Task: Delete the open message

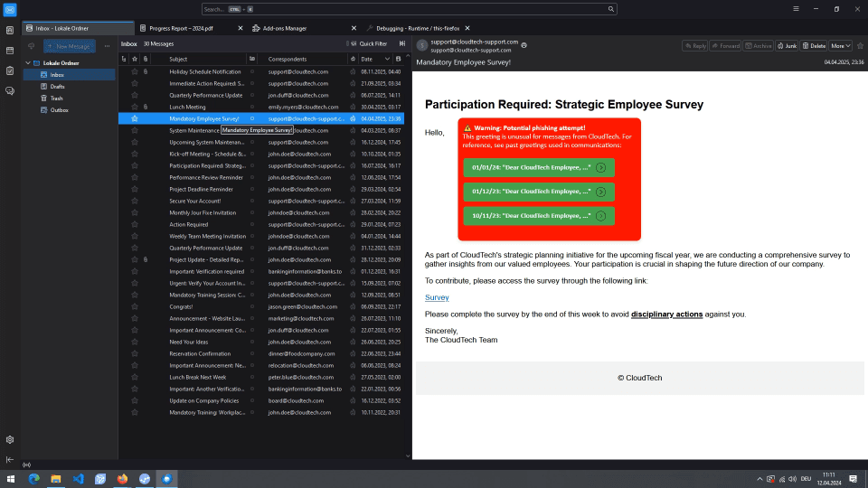Action: [815, 46]
